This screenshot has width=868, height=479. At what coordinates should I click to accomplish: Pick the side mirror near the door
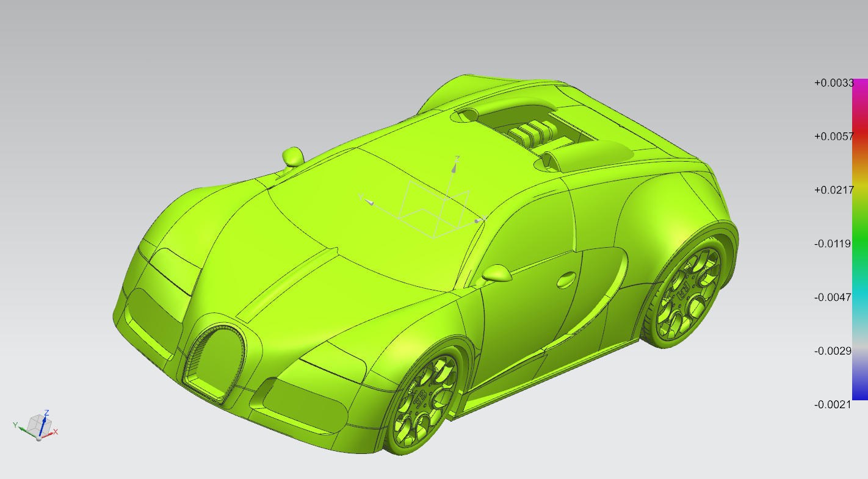click(497, 273)
